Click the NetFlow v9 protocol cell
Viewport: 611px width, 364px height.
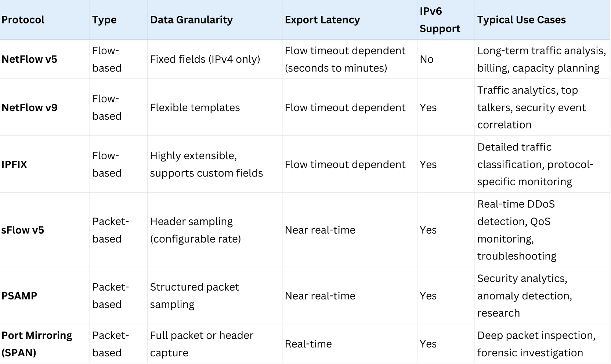29,108
